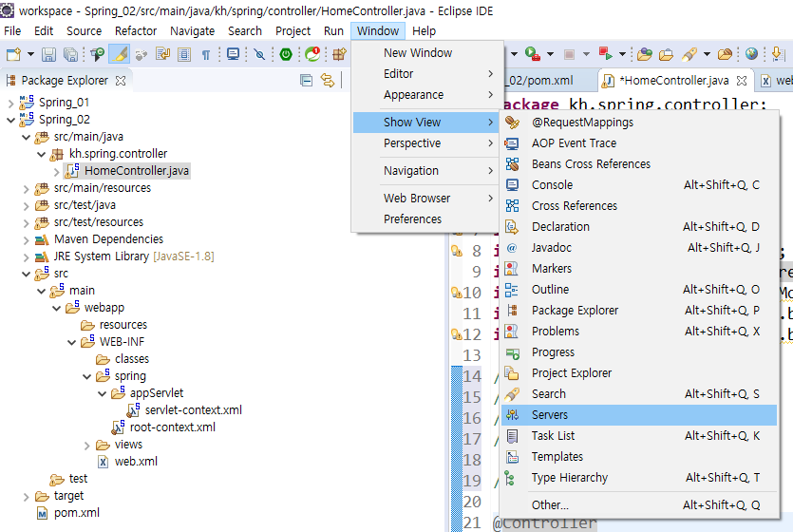Click the New wizard toolbar icon
Image resolution: width=793 pixels, height=532 pixels.
tap(13, 54)
